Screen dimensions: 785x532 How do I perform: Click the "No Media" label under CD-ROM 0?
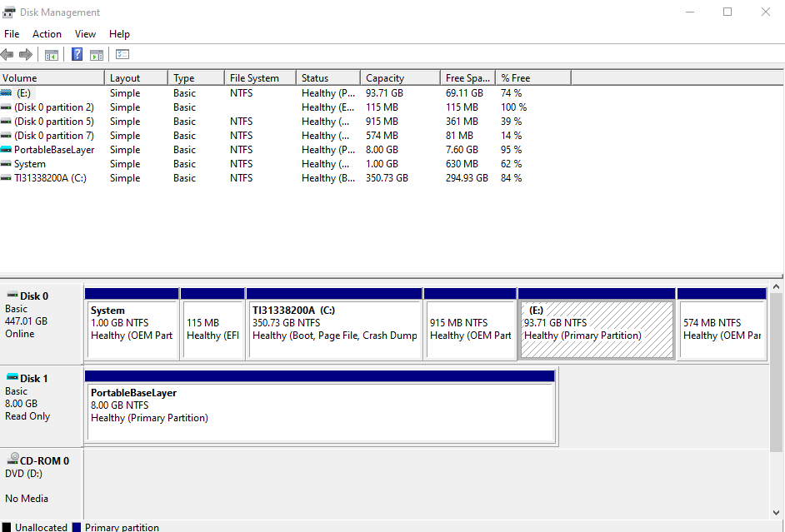pyautogui.click(x=27, y=499)
